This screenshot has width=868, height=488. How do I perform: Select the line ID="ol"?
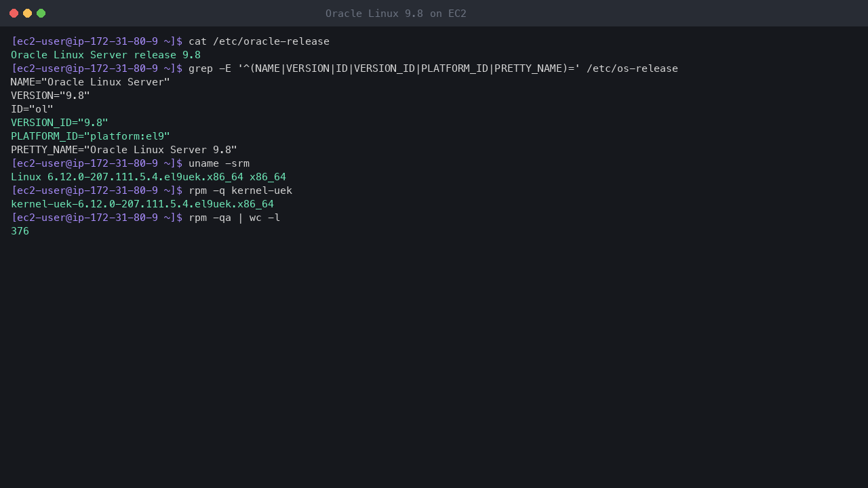click(x=32, y=109)
